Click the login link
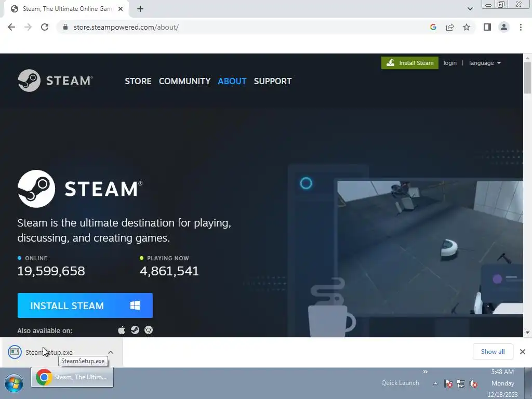This screenshot has width=532, height=399. [450, 63]
